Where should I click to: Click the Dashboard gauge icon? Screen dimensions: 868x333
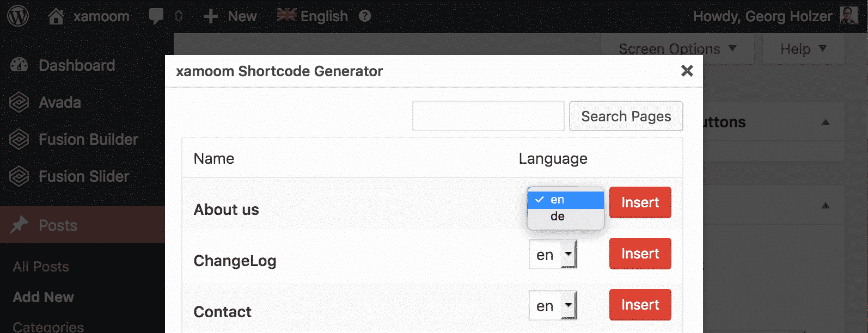coord(19,65)
